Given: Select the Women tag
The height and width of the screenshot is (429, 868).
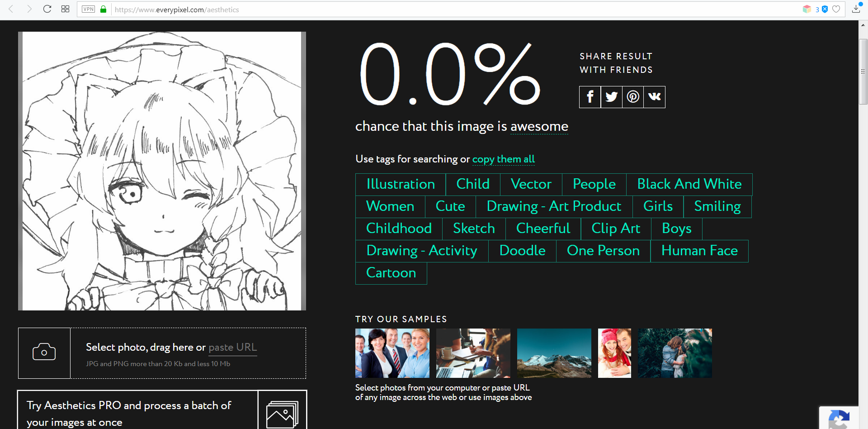Looking at the screenshot, I should pos(390,206).
